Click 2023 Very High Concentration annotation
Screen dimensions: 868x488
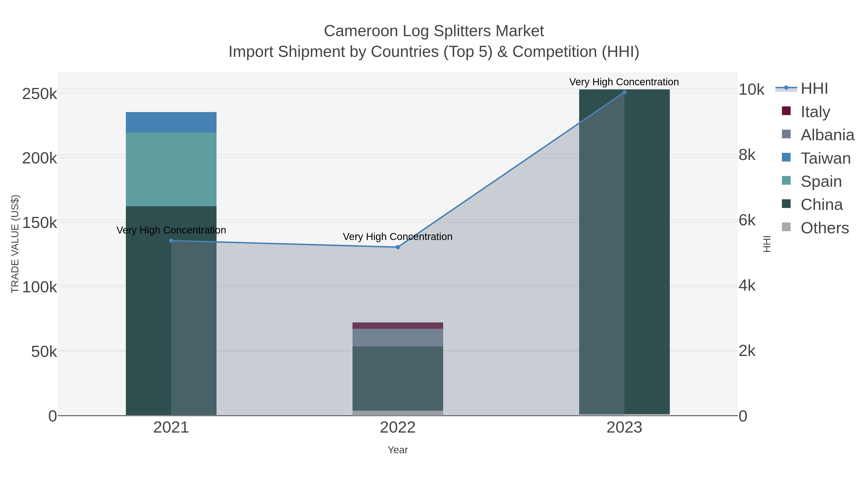624,82
